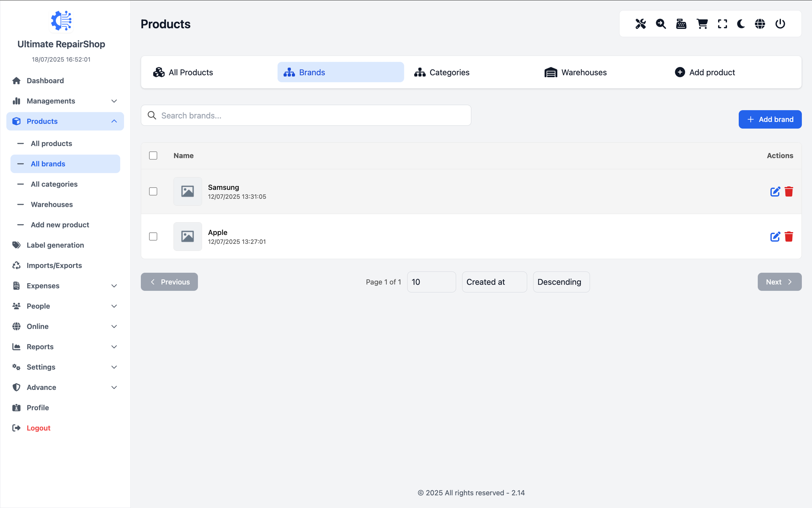Switch to the Categories tab
This screenshot has height=508, width=812.
click(x=442, y=72)
